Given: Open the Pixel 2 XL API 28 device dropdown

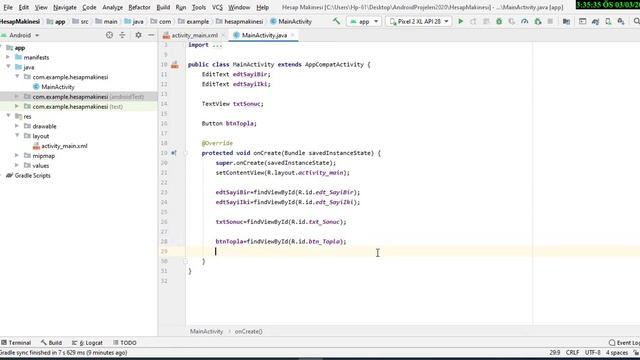Looking at the screenshot, I should coord(419,21).
